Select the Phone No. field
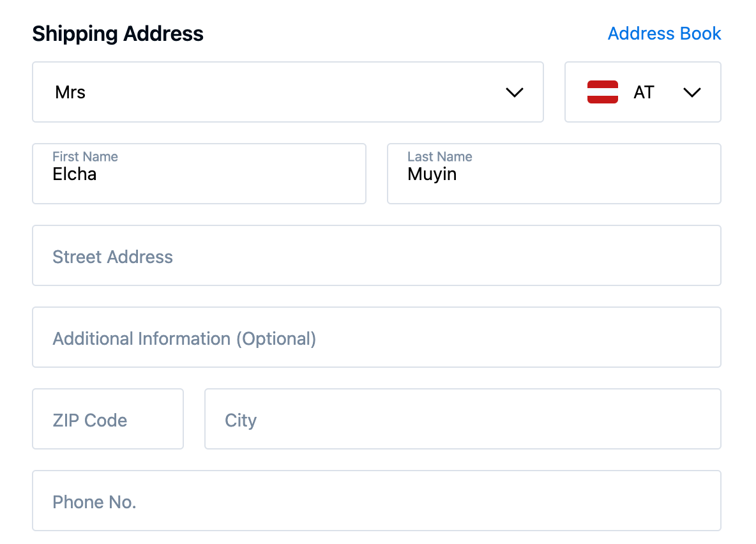The height and width of the screenshot is (544, 756). [376, 501]
